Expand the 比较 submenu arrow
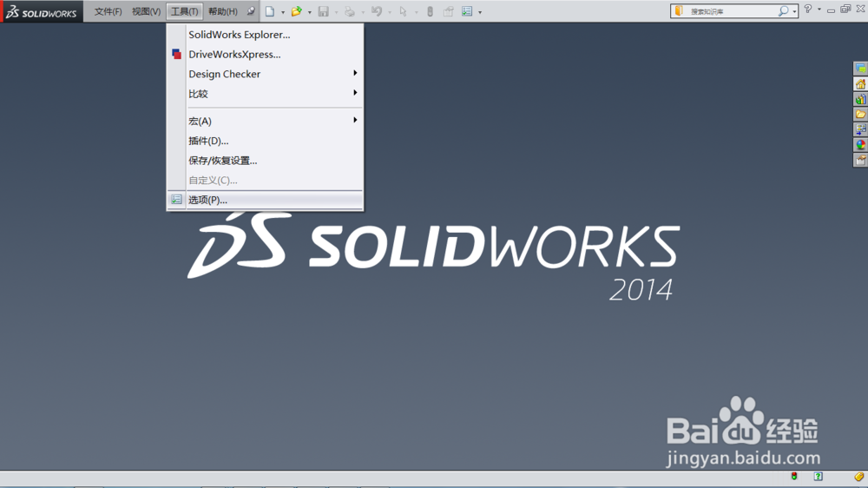The image size is (868, 488). click(x=355, y=93)
